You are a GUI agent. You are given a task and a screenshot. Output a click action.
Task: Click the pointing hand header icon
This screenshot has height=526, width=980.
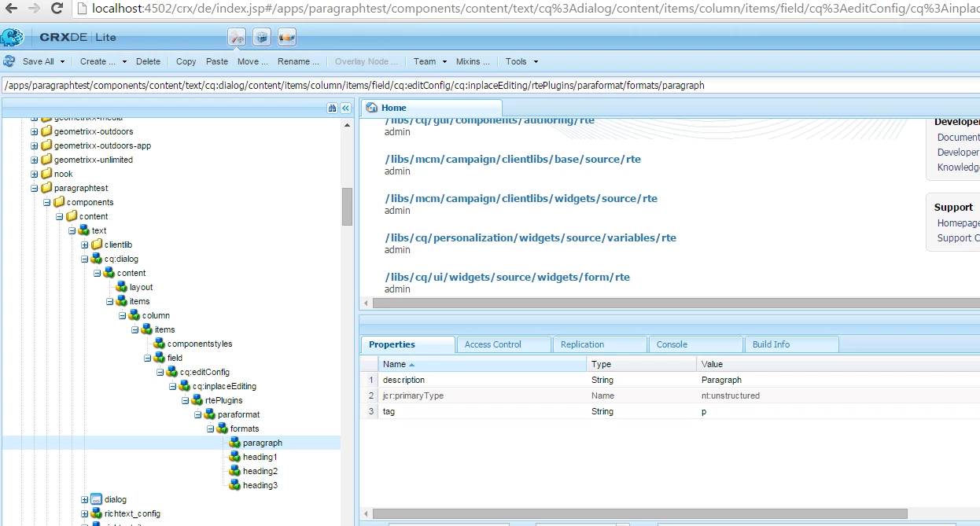[x=287, y=37]
